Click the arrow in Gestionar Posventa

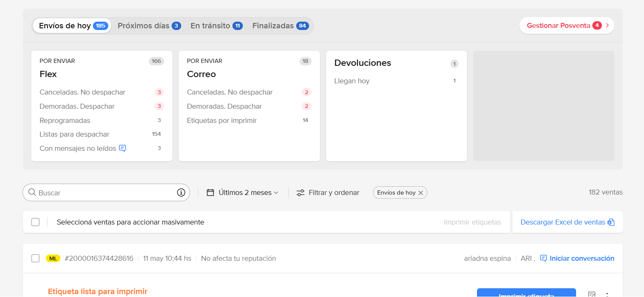click(607, 25)
